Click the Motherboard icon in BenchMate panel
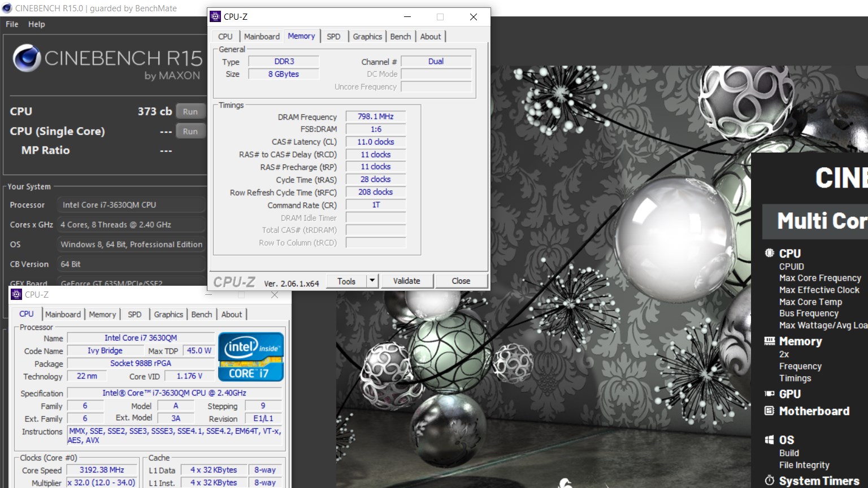 (769, 411)
